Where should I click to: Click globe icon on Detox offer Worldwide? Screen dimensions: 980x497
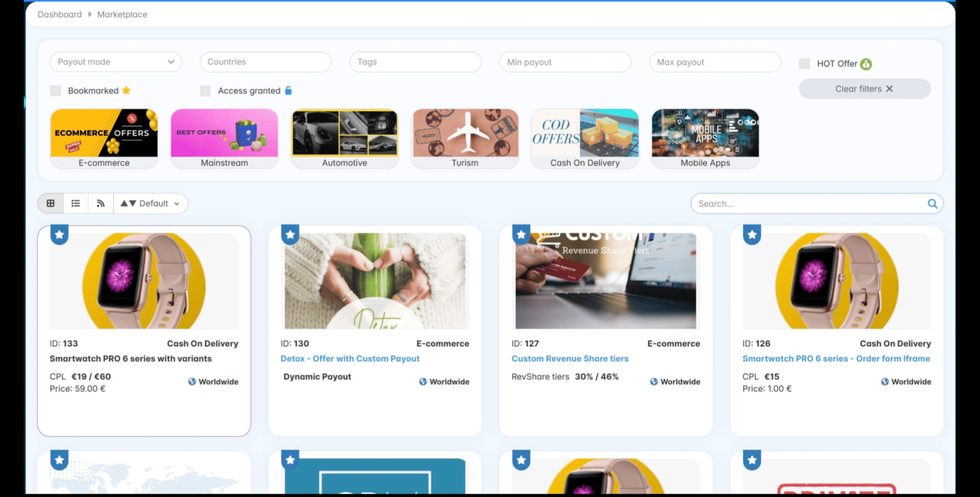click(x=423, y=381)
